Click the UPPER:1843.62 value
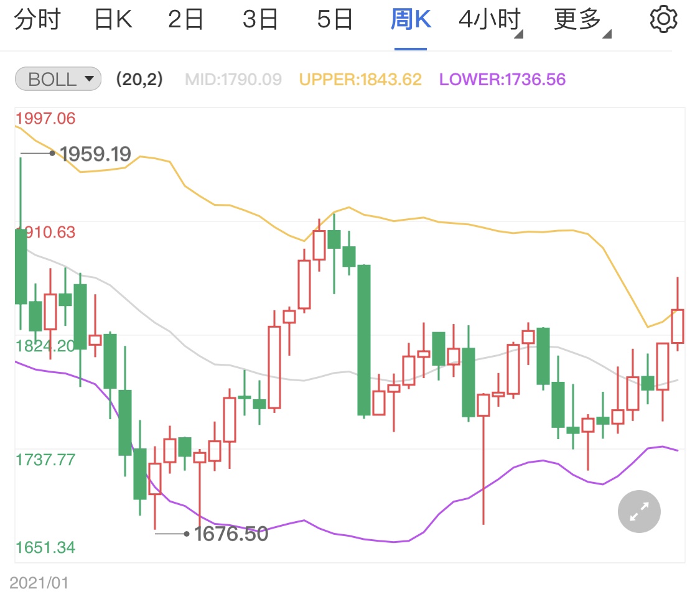 tap(360, 80)
